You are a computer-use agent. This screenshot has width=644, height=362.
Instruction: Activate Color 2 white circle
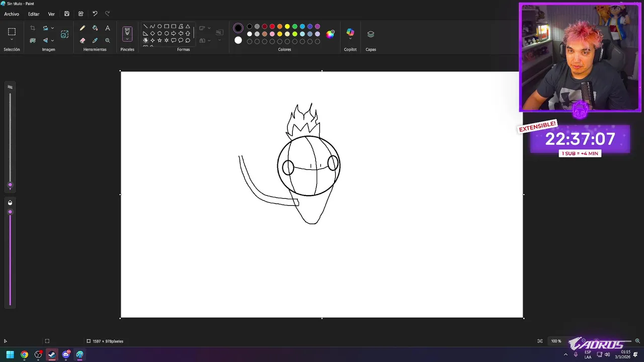click(x=238, y=40)
